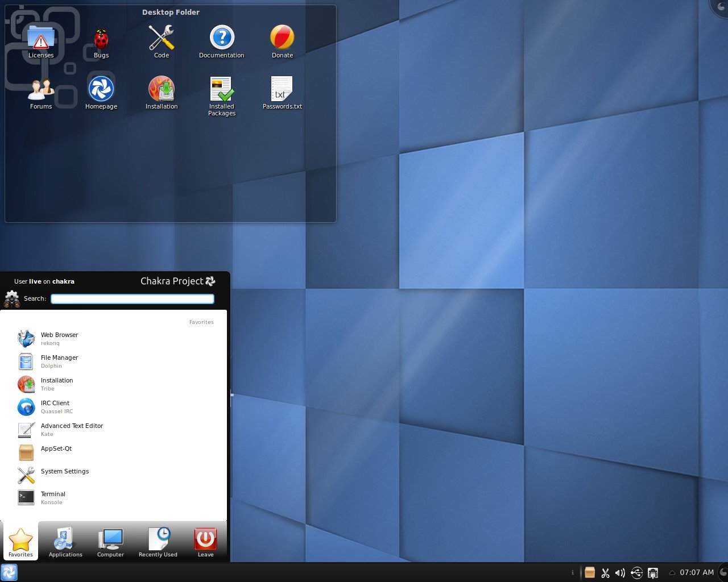Image resolution: width=728 pixels, height=582 pixels.
Task: Open the Passwords.txt file
Action: 282,93
